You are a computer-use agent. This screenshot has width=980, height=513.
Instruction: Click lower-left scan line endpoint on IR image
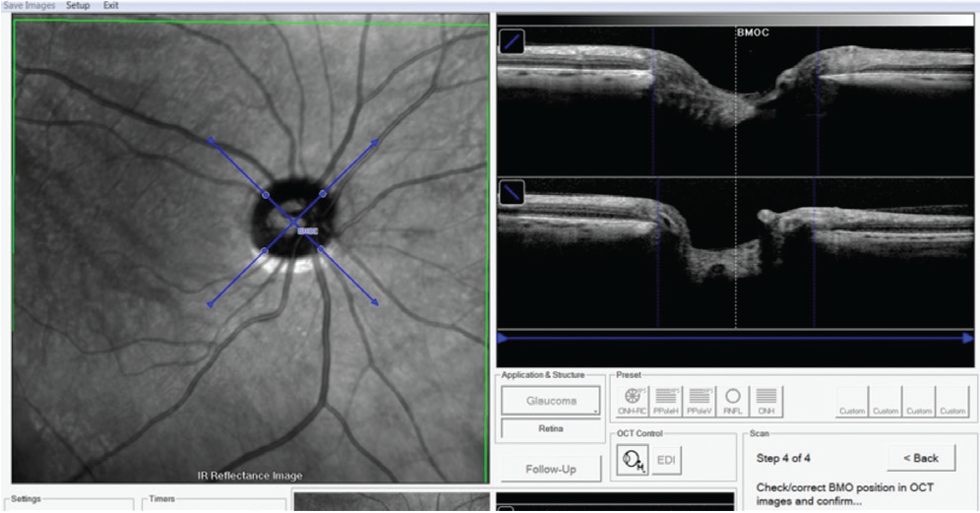[210, 304]
